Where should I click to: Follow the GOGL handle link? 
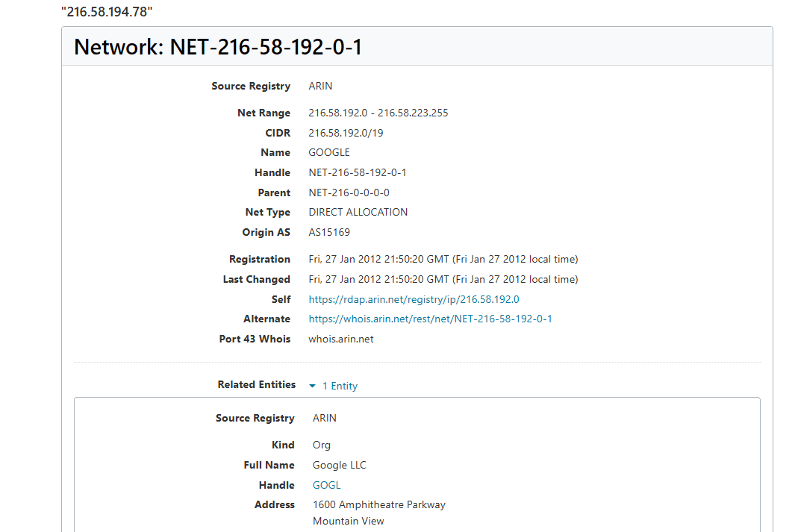(326, 485)
